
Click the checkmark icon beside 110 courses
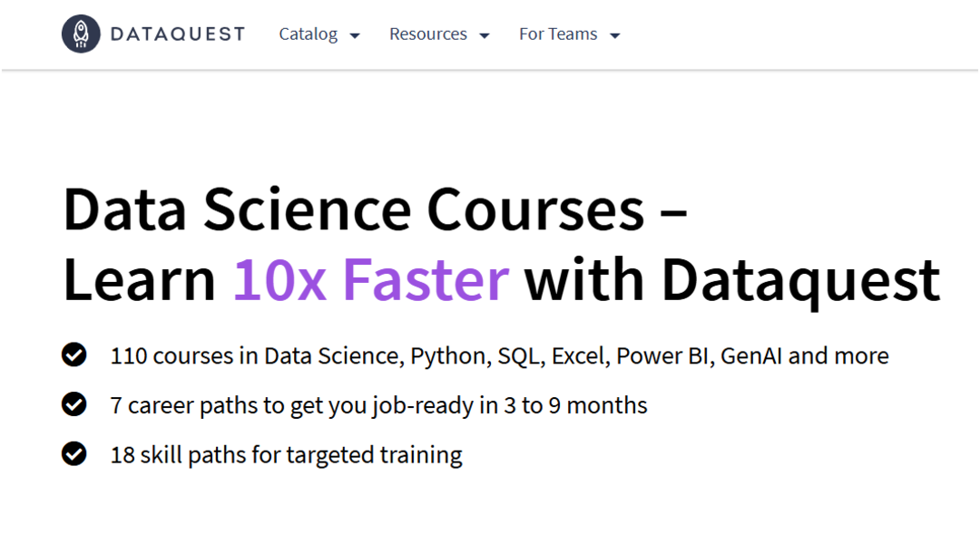click(x=74, y=355)
